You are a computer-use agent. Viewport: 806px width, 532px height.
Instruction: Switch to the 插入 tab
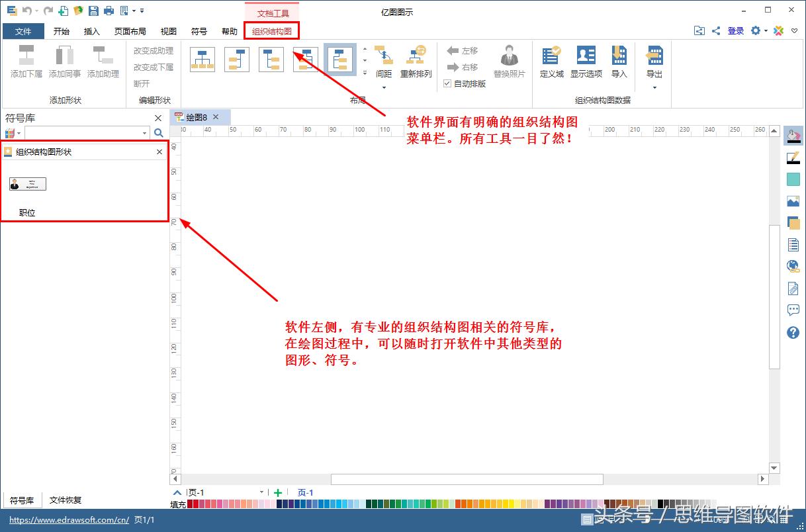tap(92, 31)
